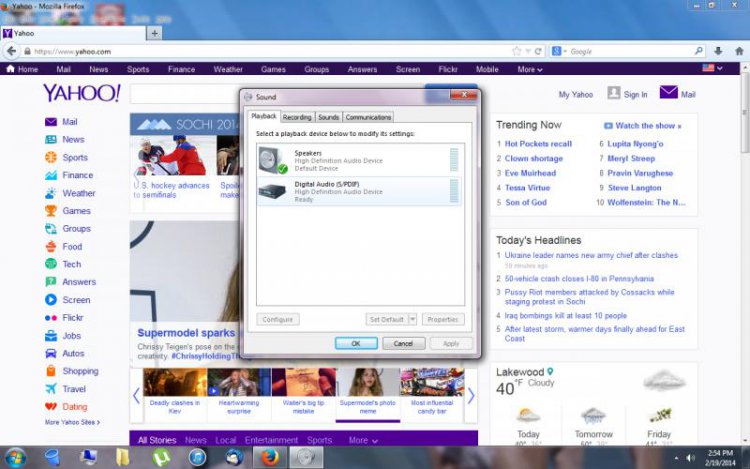The height and width of the screenshot is (469, 750).
Task: Click the Properties button in Sound dialog
Action: pos(443,319)
